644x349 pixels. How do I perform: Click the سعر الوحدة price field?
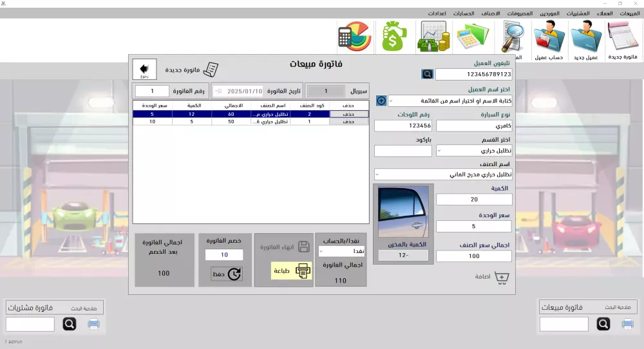pos(474,226)
